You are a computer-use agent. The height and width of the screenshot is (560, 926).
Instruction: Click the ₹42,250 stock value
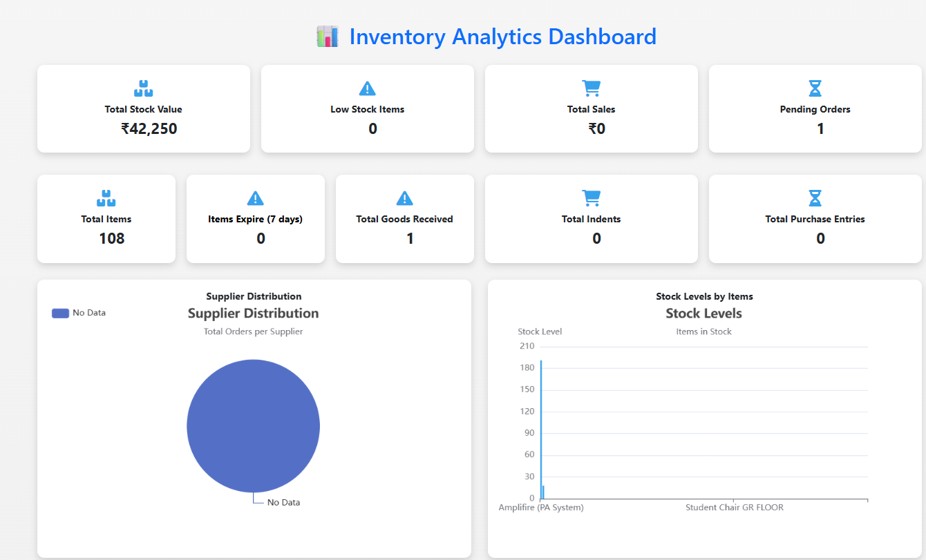(x=149, y=128)
